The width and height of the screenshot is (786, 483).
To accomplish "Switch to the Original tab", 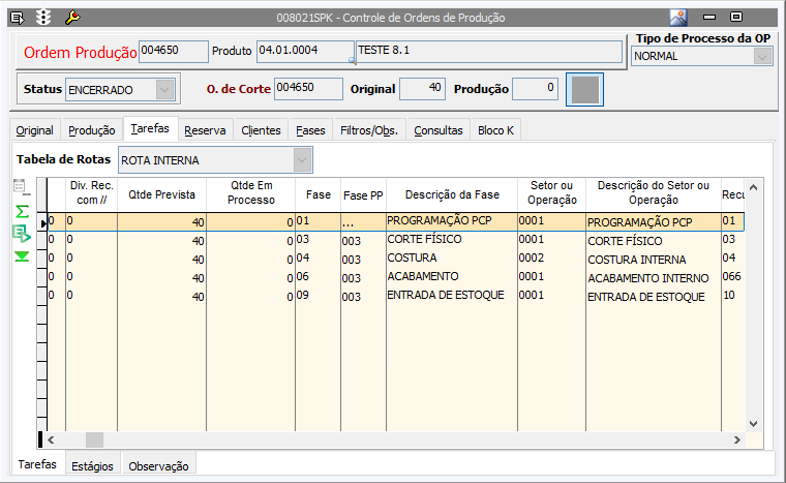I will (x=35, y=131).
